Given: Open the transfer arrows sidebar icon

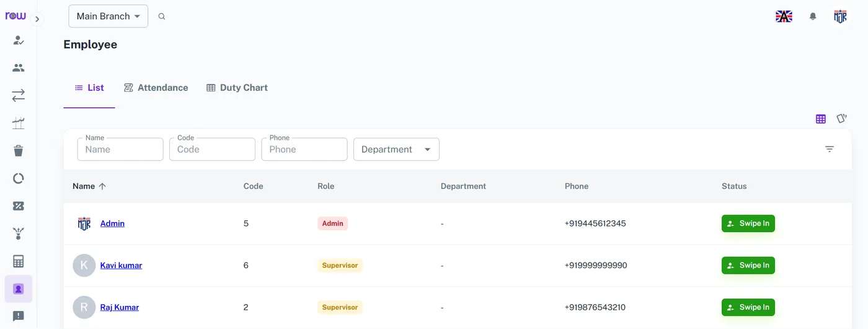Looking at the screenshot, I should [19, 95].
